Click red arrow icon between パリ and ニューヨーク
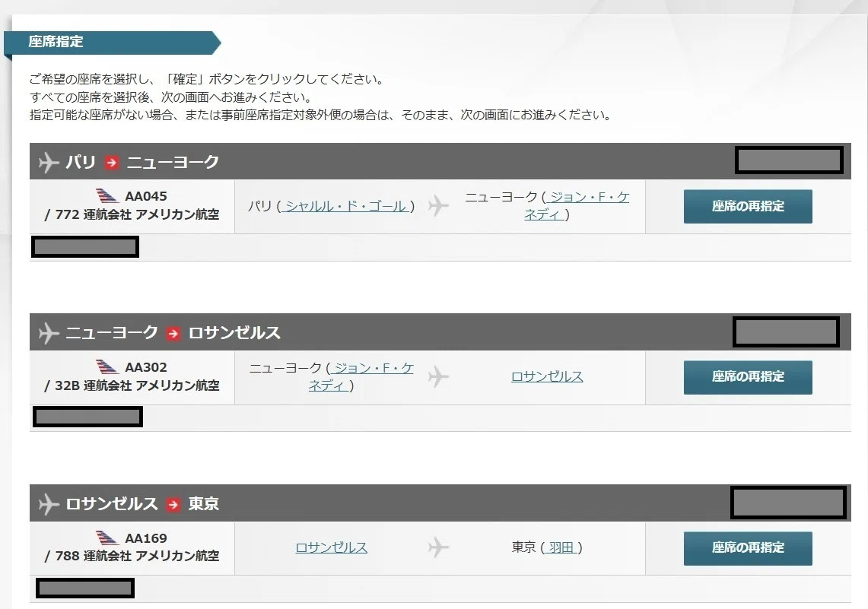The image size is (868, 609). pyautogui.click(x=112, y=163)
